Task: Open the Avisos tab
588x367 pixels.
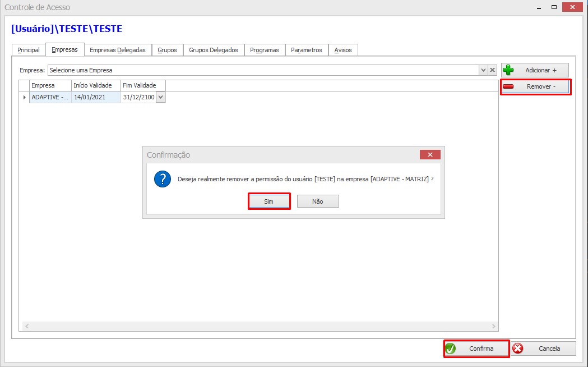Action: (343, 50)
